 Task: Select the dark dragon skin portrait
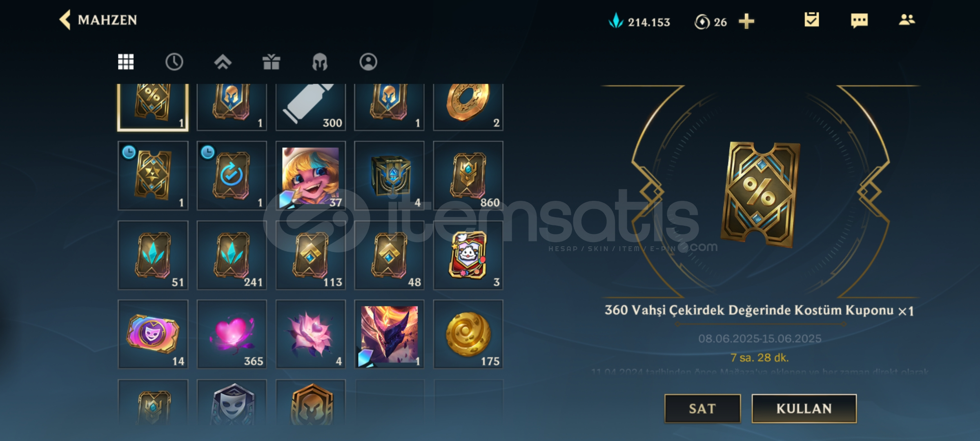tap(390, 334)
